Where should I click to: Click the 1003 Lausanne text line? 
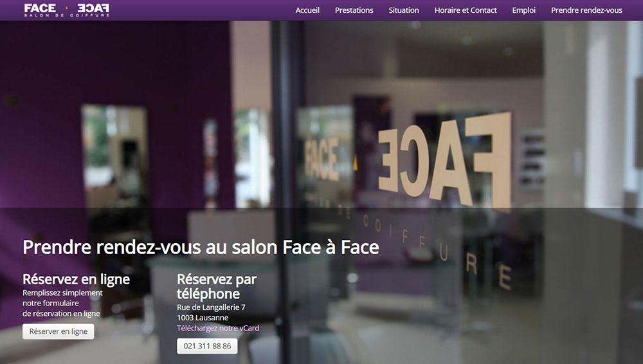(203, 318)
